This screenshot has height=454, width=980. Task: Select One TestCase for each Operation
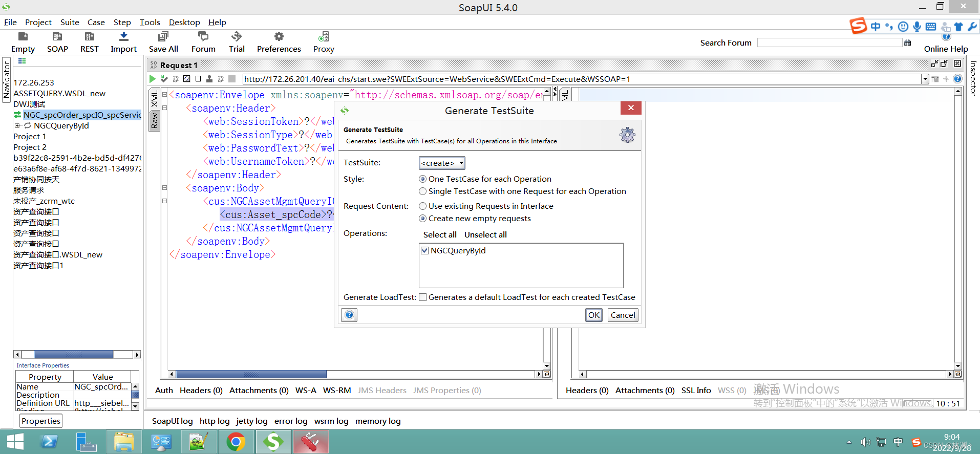[x=422, y=179]
